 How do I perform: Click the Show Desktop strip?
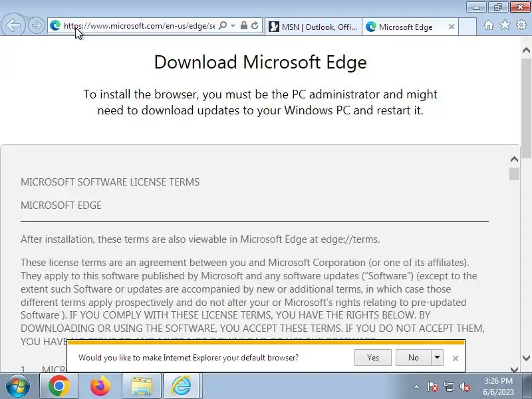(x=528, y=386)
